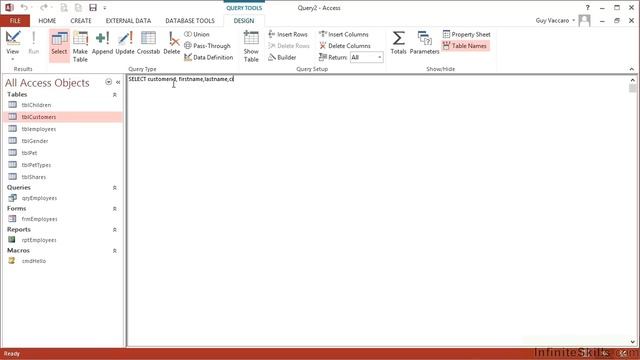Choose Make Table query type

[80, 47]
